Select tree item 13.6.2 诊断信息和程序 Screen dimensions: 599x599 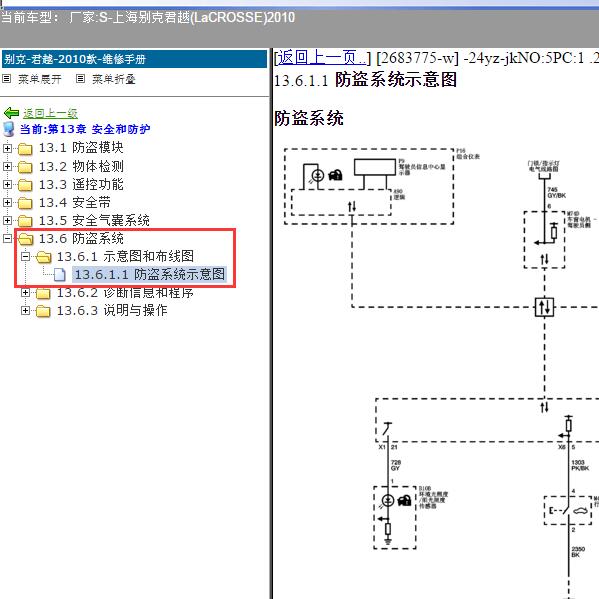coord(125,293)
